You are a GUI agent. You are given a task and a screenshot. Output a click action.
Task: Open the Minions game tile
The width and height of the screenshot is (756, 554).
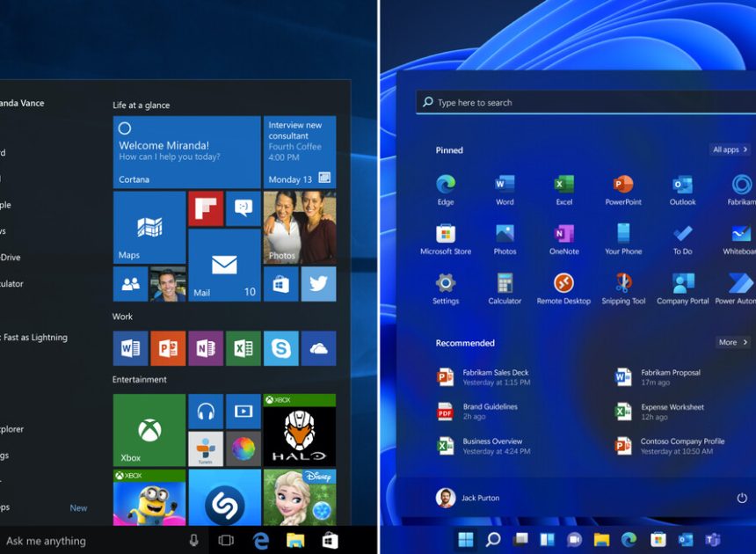click(149, 498)
